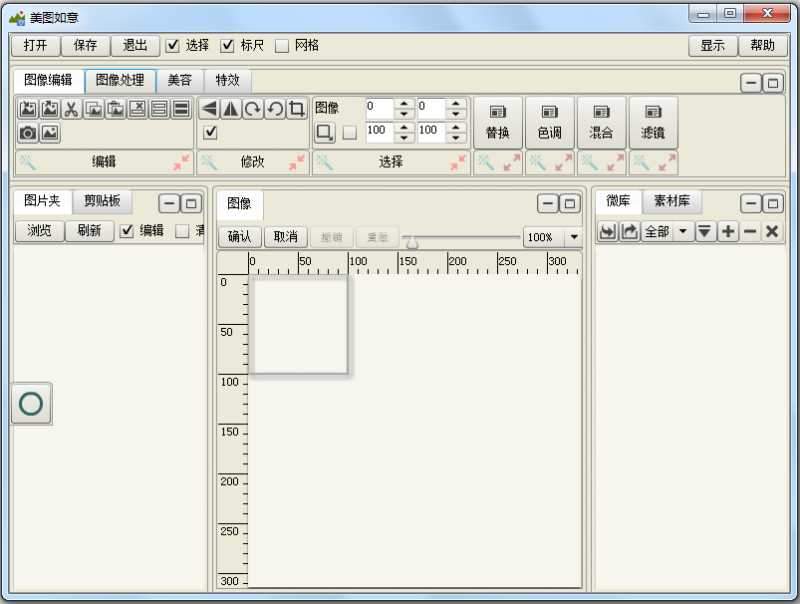This screenshot has height=604, width=800.
Task: Click the rotate counterclockwise icon
Action: pyautogui.click(x=274, y=109)
